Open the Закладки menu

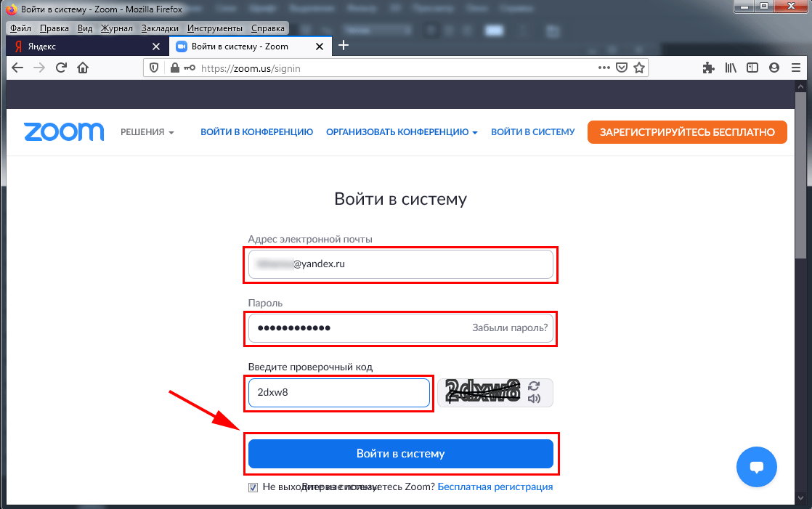[160, 28]
